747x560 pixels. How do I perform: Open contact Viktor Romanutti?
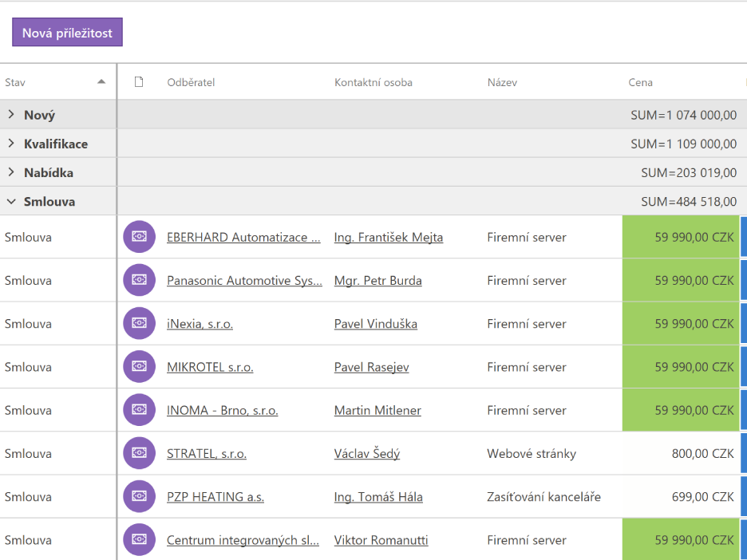point(381,541)
